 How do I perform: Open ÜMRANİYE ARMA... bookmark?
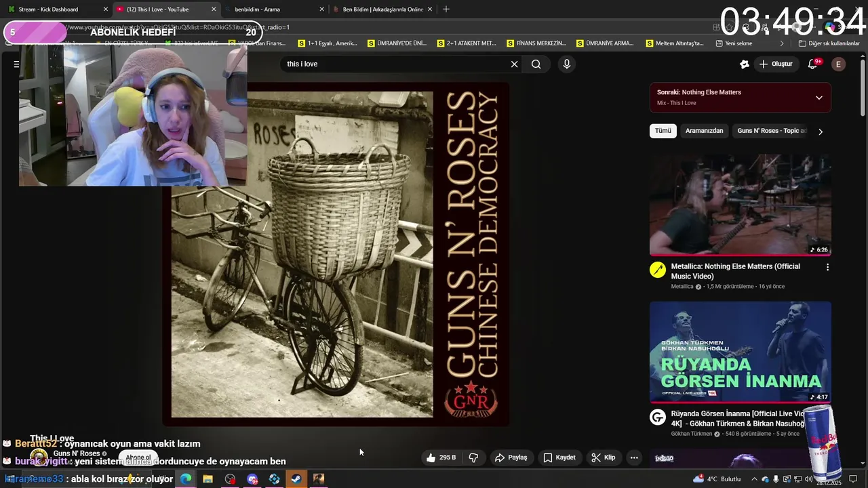(606, 43)
